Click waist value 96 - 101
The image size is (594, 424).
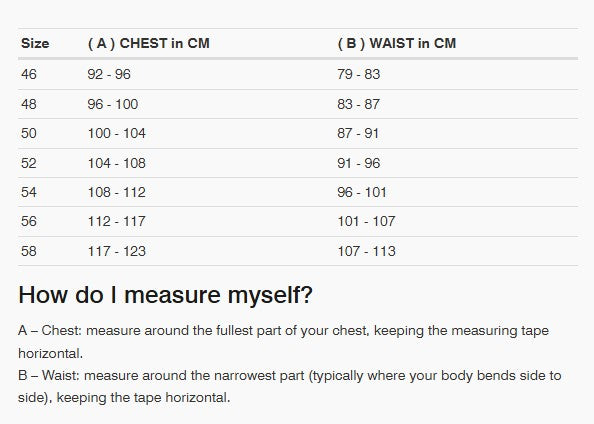click(362, 192)
